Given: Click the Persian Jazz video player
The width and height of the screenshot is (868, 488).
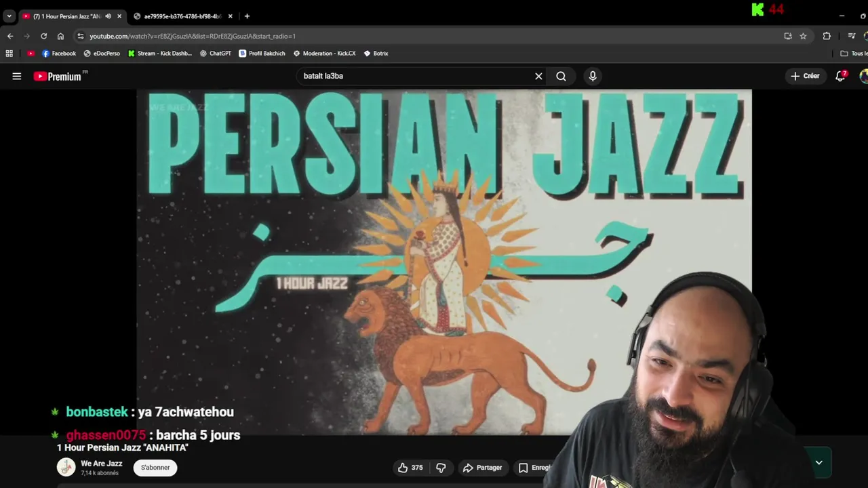Looking at the screenshot, I should coord(443,262).
